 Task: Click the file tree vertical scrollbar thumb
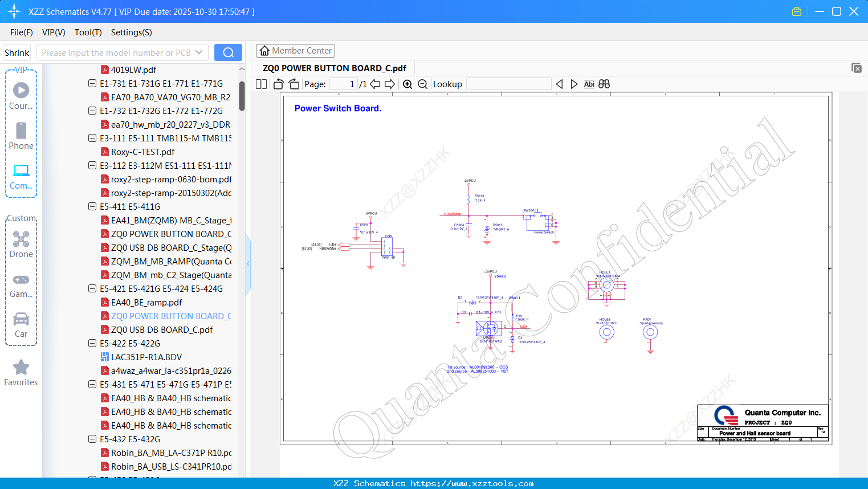(x=242, y=96)
